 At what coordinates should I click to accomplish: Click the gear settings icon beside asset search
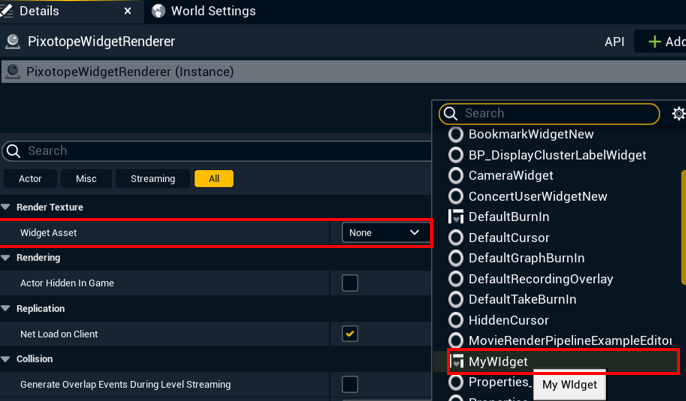[x=678, y=114]
